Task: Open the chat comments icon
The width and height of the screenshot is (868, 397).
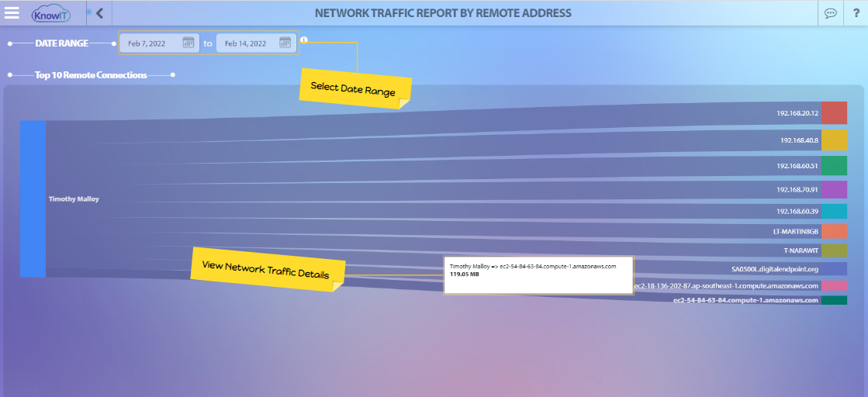Action: click(830, 13)
